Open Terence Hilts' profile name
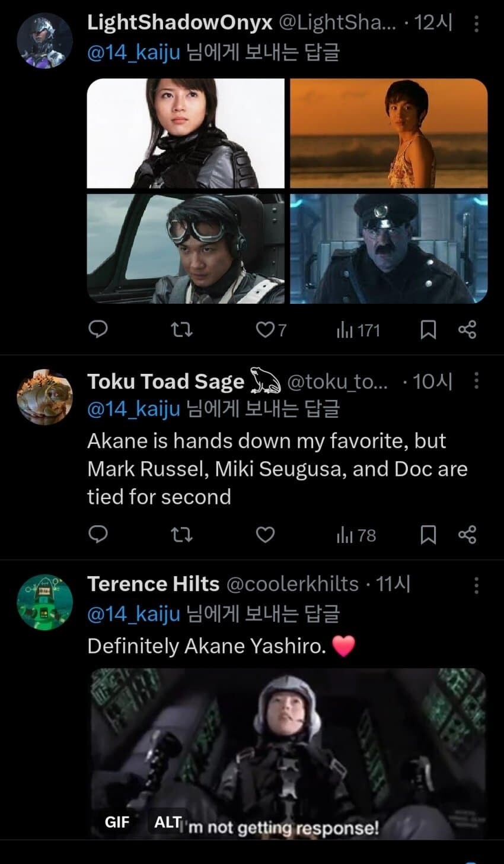 153,584
